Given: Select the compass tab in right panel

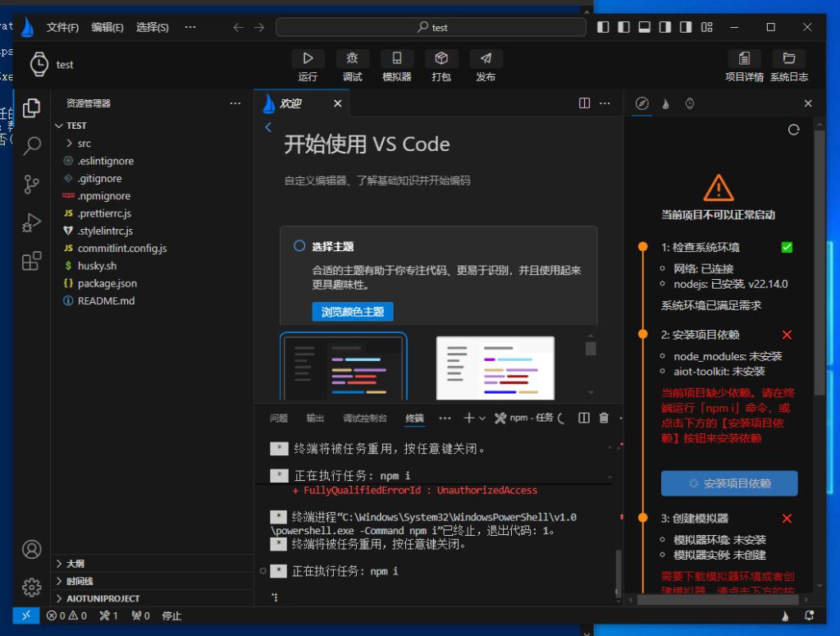Looking at the screenshot, I should coord(641,103).
